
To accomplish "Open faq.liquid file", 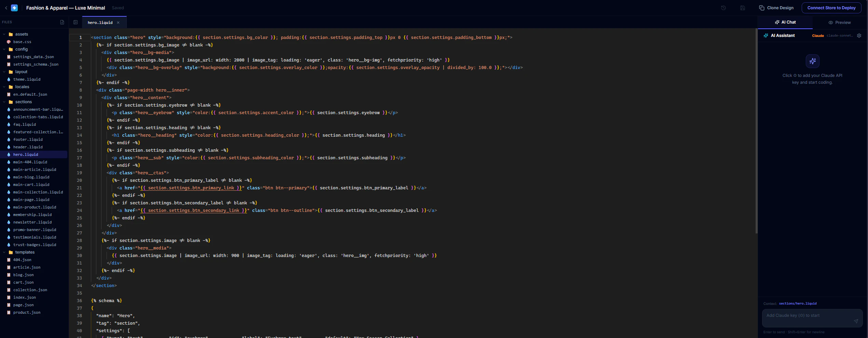I will pos(34,124).
